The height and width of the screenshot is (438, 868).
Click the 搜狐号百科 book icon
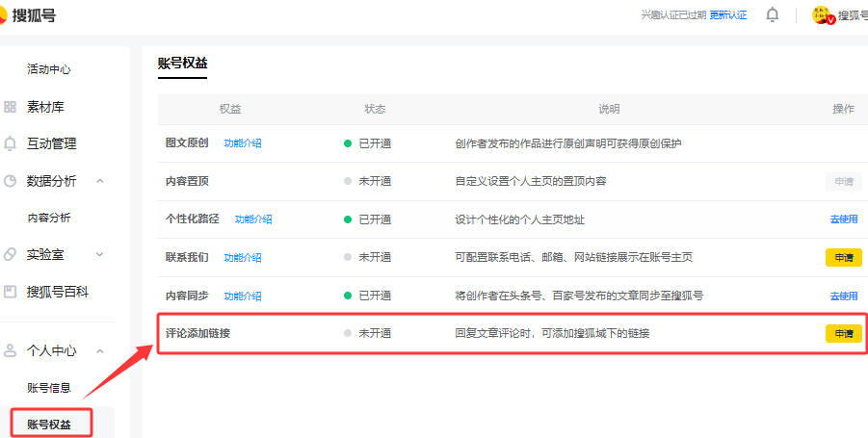[x=10, y=292]
